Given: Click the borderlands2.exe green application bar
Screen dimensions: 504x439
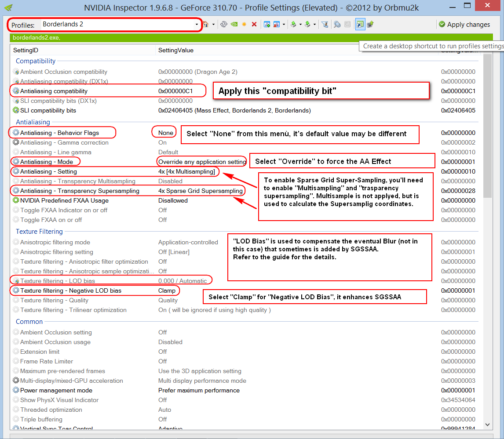Looking at the screenshot, I should tap(252, 38).
